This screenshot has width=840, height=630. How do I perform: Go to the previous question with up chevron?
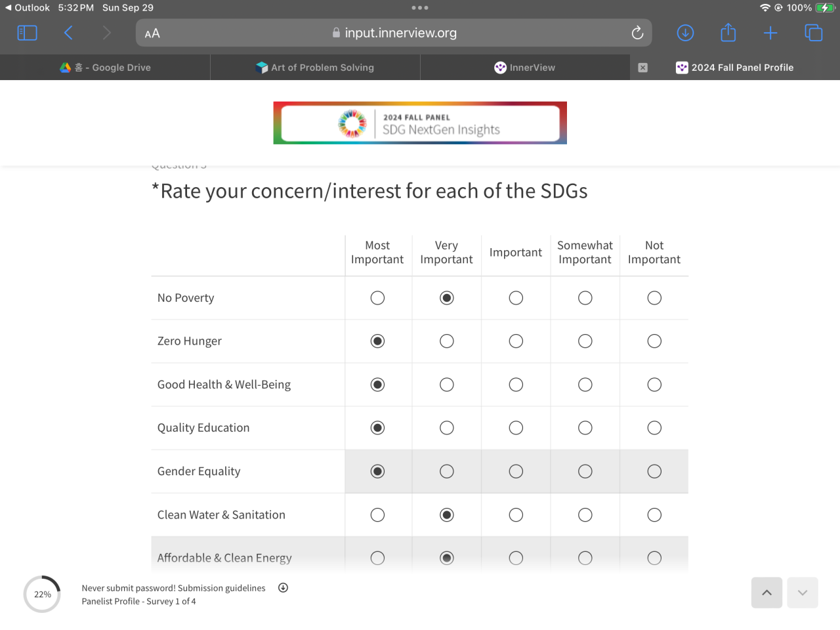766,593
